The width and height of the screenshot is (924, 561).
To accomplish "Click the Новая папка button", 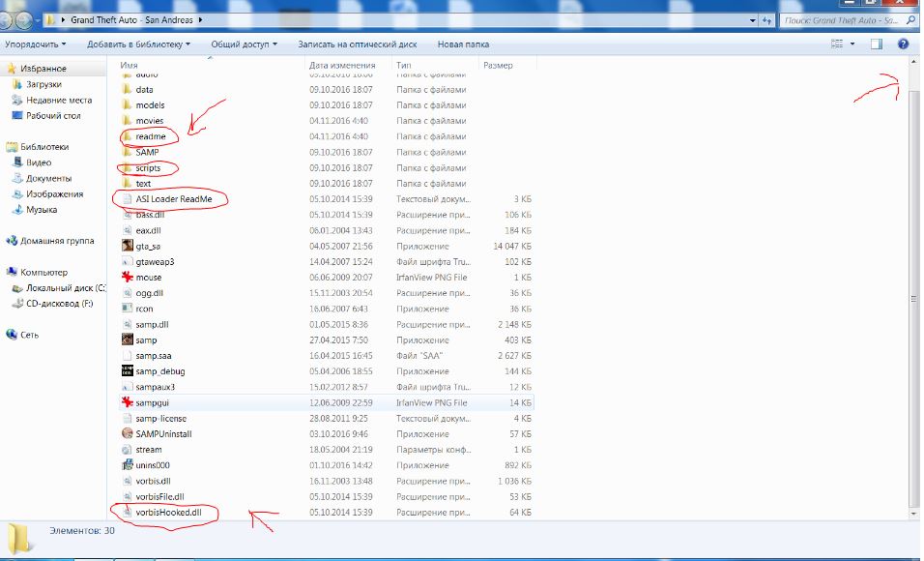I will (463, 44).
